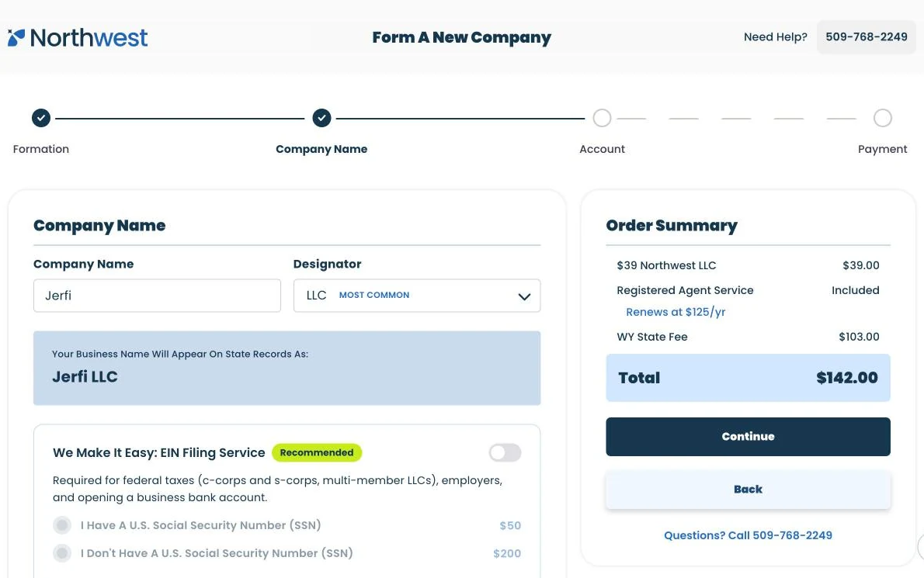This screenshot has height=578, width=924.
Task: Click the WY State Fee line
Action: [748, 337]
